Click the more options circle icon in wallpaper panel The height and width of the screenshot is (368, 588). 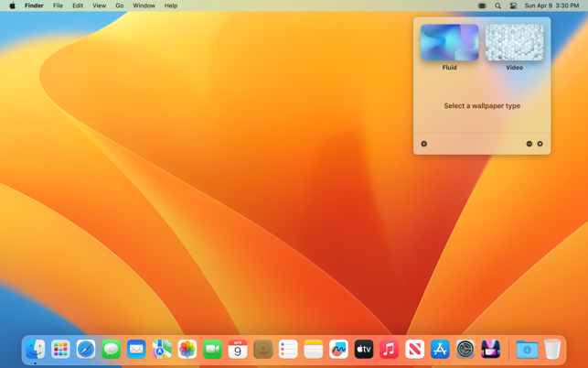tap(529, 144)
